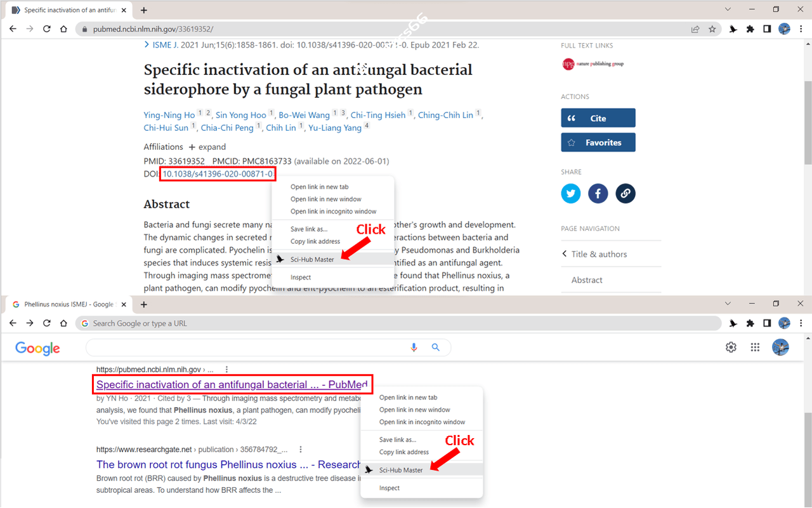Click share icon in PubMed address bar
Viewport: 812px width, 508px height.
pyautogui.click(x=695, y=29)
